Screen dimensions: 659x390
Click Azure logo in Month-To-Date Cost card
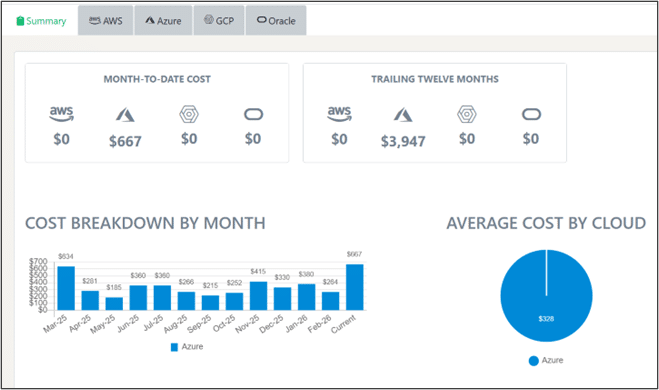coord(125,114)
